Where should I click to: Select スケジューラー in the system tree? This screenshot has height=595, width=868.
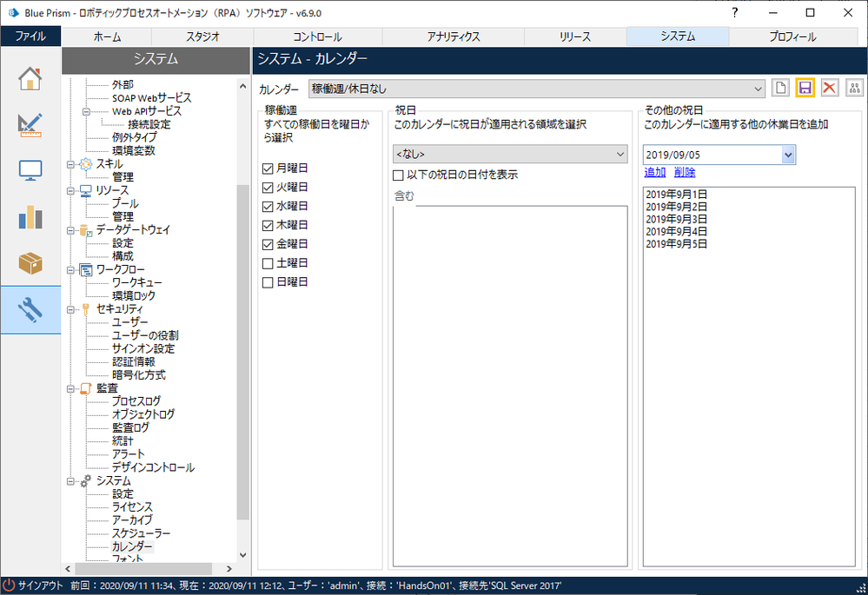pos(141,533)
